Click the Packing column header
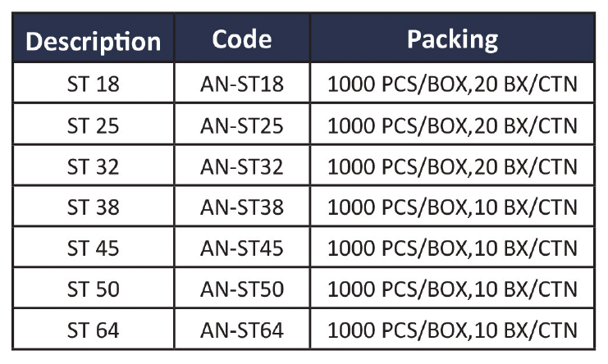The image size is (608, 364). 452,39
